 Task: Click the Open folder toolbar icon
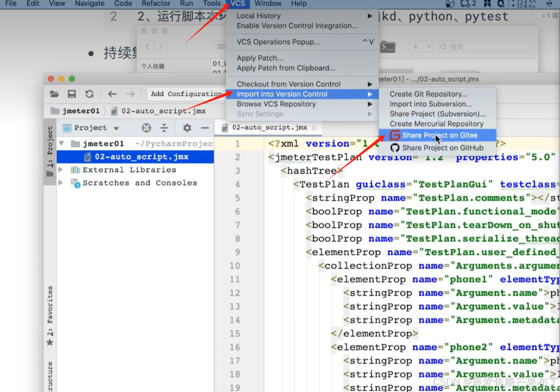[54, 94]
